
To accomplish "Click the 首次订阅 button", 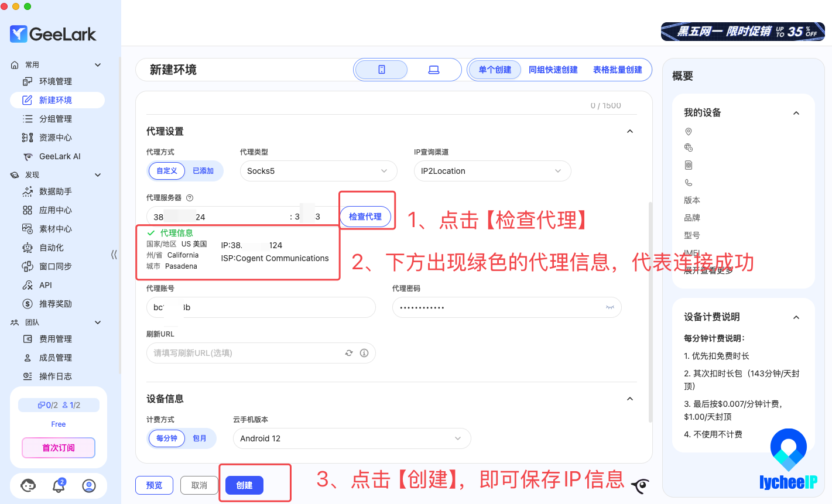I will click(x=59, y=448).
